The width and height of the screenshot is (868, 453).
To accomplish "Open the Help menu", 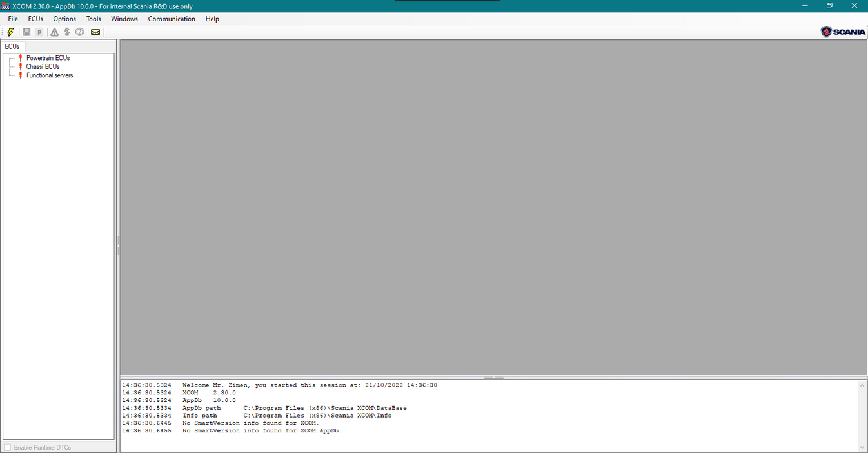I will pyautogui.click(x=212, y=19).
